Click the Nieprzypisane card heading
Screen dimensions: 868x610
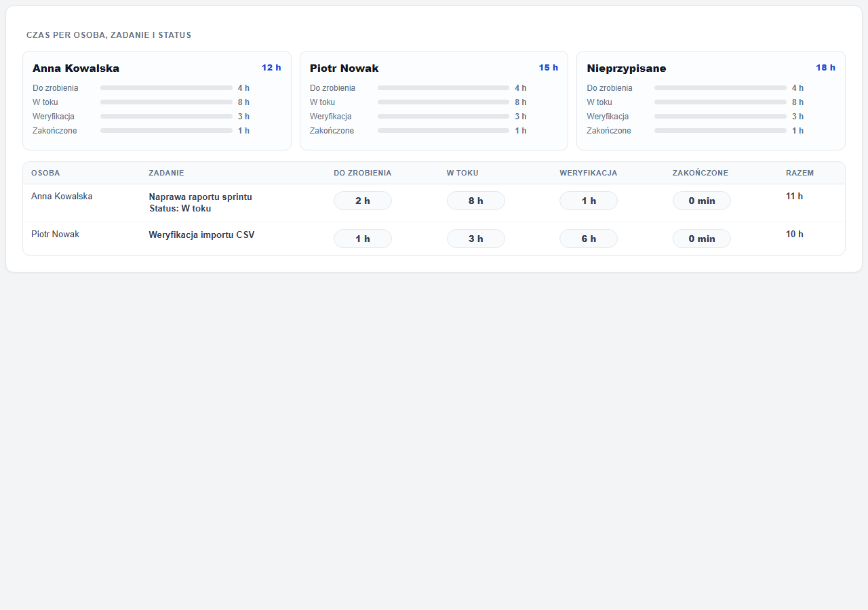pos(627,68)
